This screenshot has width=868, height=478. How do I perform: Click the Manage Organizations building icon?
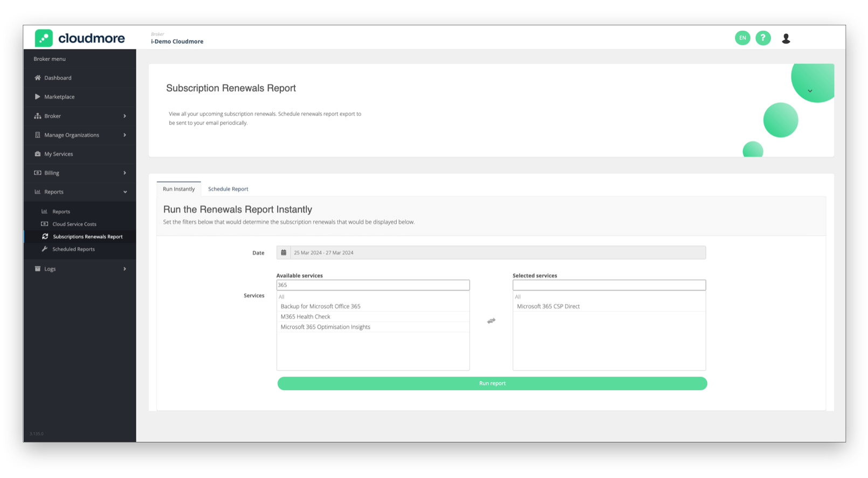[38, 135]
